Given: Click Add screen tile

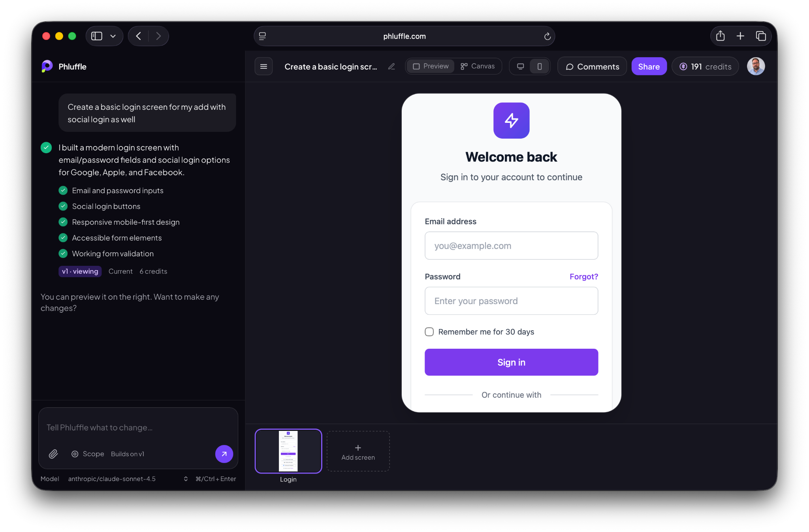Looking at the screenshot, I should (358, 451).
